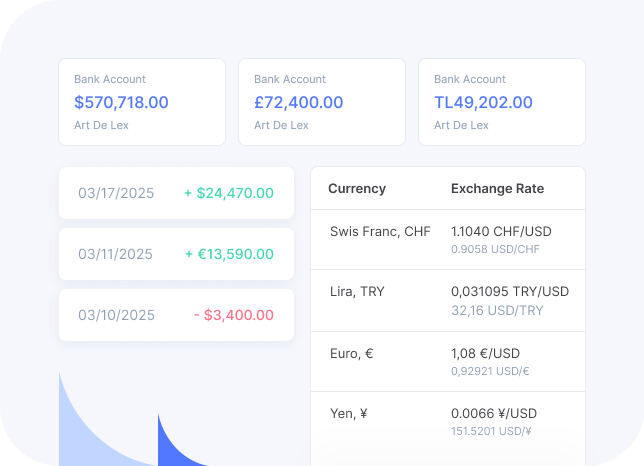This screenshot has width=644, height=466.
Task: Click the + €13,590.00 amount
Action: pos(229,254)
